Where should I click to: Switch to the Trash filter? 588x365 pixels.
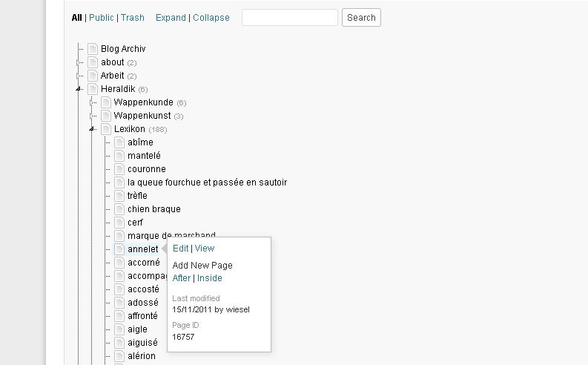[x=133, y=18]
